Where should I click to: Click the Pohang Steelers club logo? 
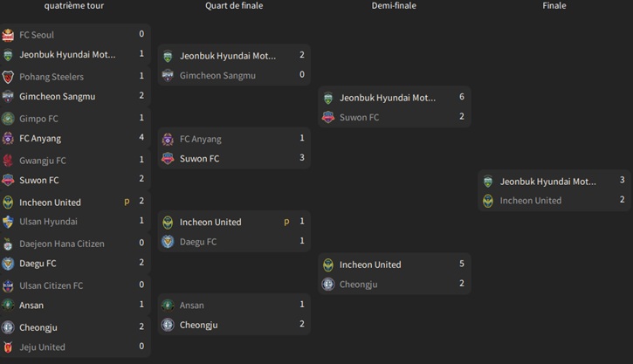coord(9,77)
